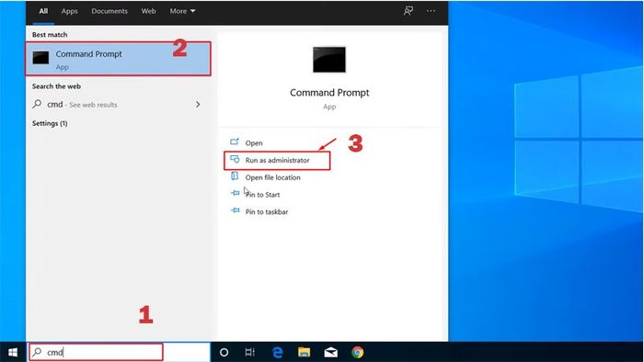Choose Run as administrator
The width and height of the screenshot is (644, 362).
[277, 160]
